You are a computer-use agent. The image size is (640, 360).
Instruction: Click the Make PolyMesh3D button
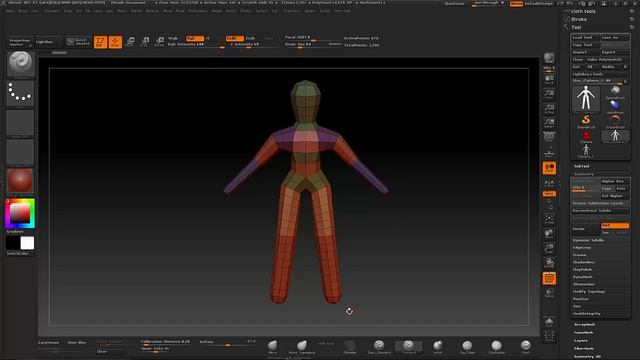tap(608, 60)
